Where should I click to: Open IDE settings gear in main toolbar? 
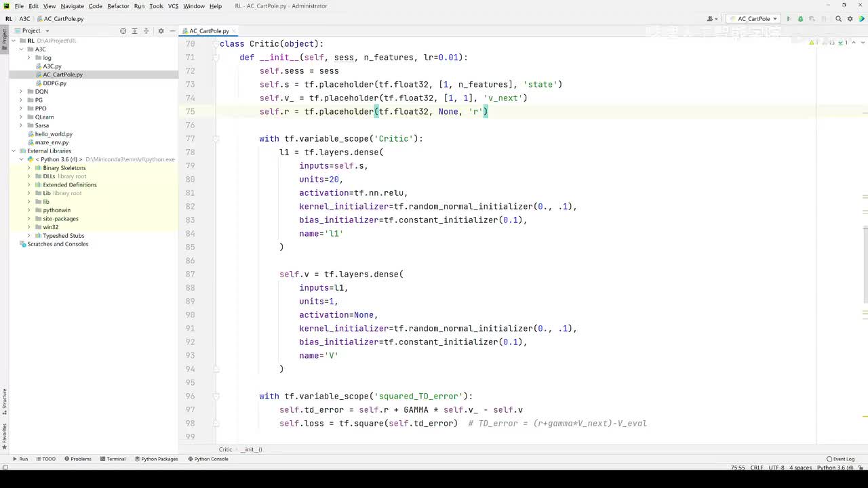click(x=850, y=19)
